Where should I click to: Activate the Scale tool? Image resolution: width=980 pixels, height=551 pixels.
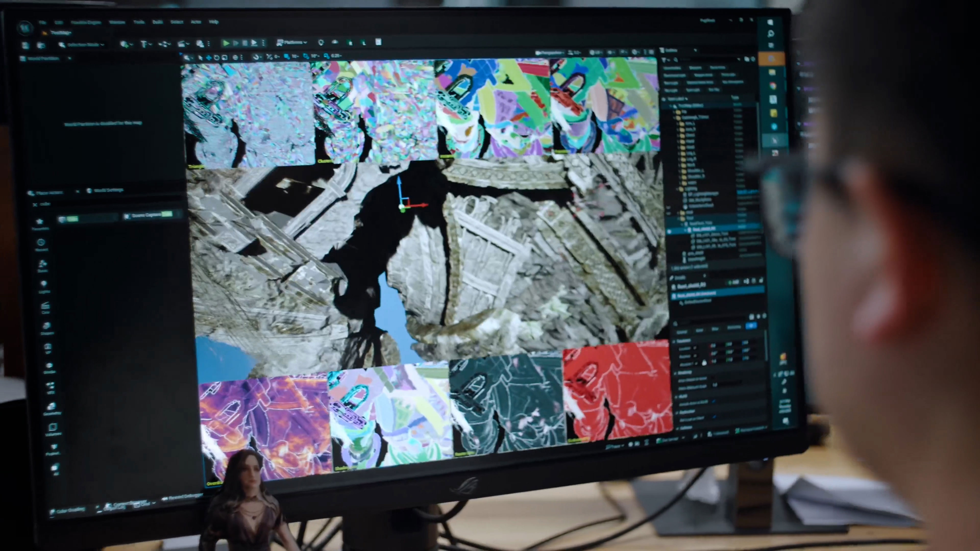225,58
